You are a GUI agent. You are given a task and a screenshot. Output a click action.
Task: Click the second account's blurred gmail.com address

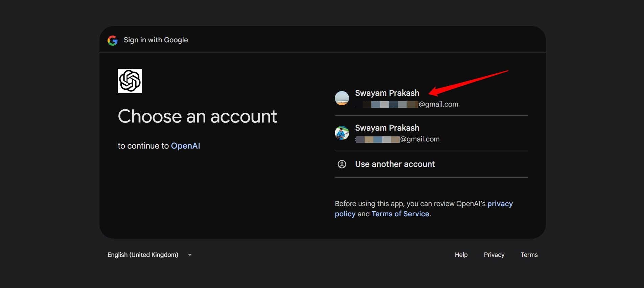[x=397, y=139]
